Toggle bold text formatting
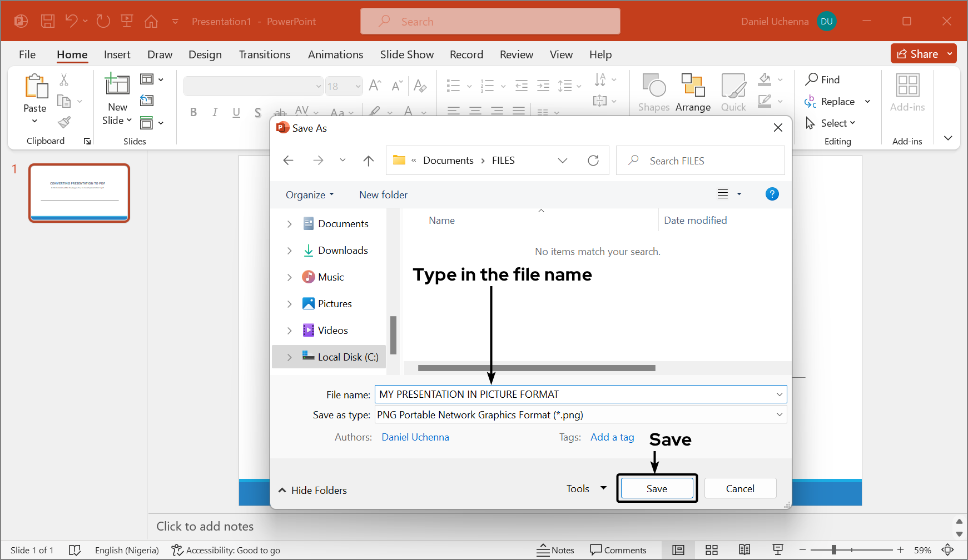The image size is (968, 560). click(x=193, y=112)
